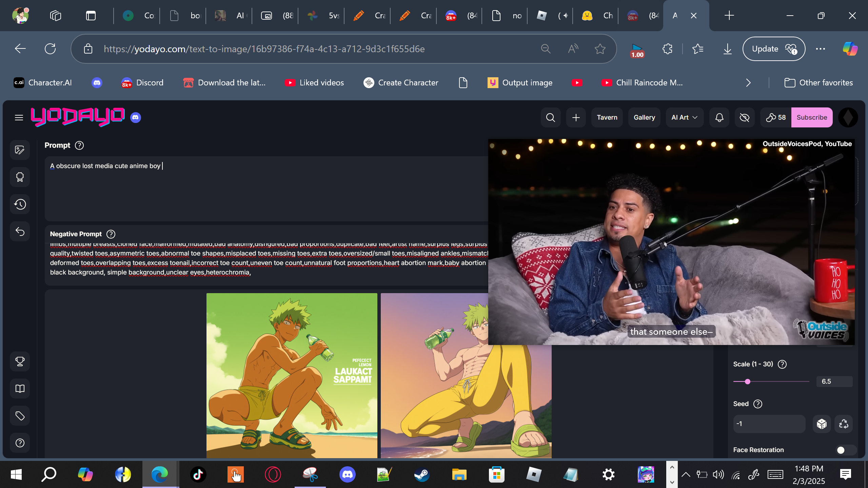
Task: Open Copilot in Edge sidebar
Action: tap(850, 49)
